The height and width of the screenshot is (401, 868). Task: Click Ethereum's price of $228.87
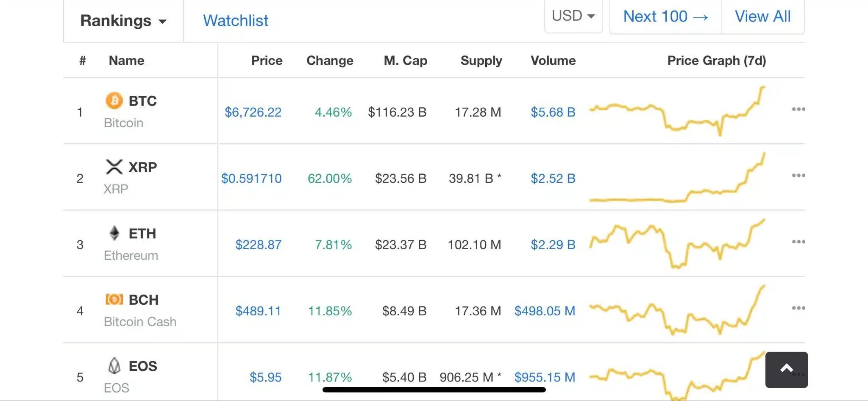tap(259, 245)
